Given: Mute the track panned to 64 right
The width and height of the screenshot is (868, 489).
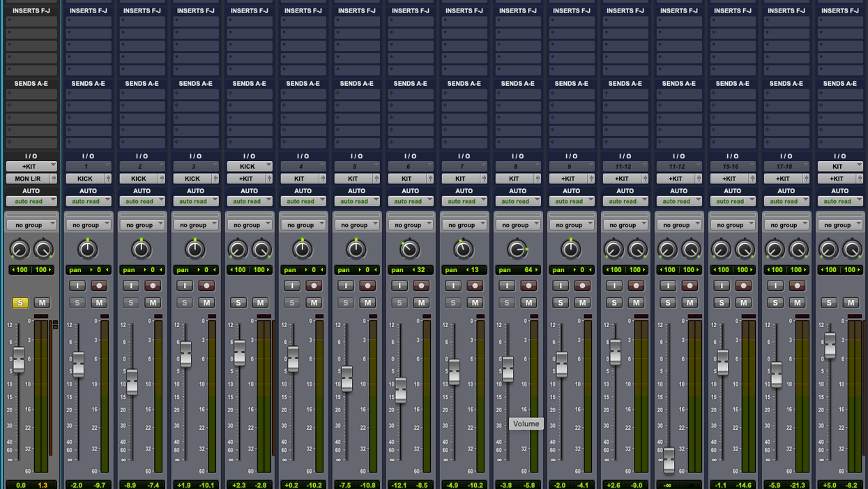Looking at the screenshot, I should tap(528, 303).
